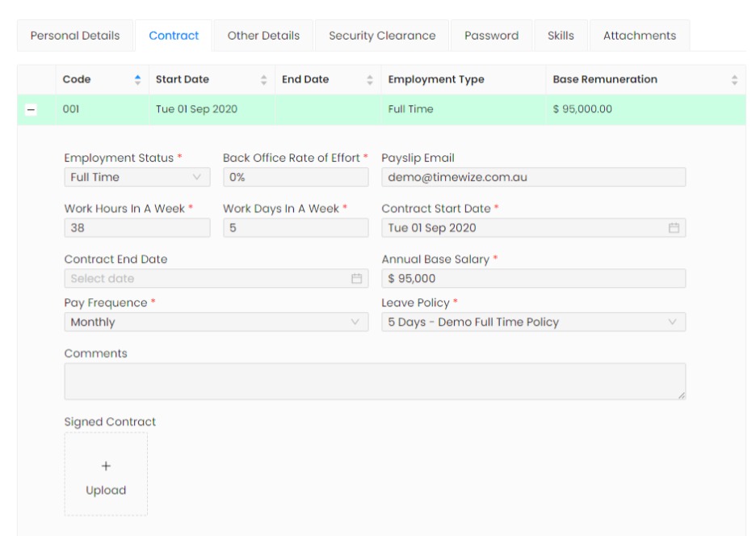The image size is (756, 536).
Task: Sort table by End Date arrows
Action: coord(370,79)
